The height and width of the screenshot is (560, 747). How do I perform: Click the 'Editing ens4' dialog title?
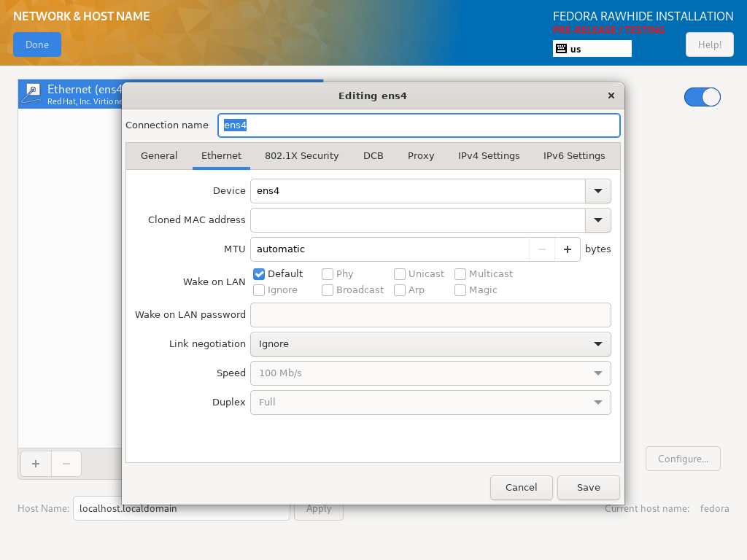tap(373, 96)
